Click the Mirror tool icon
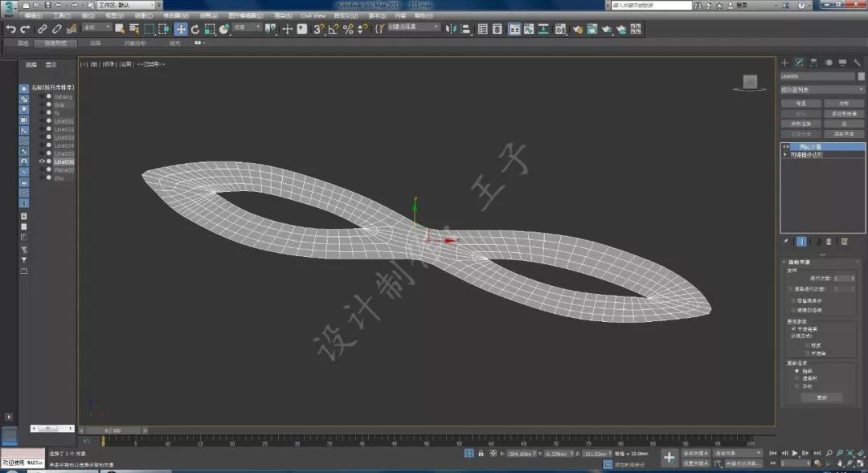The width and height of the screenshot is (868, 473). click(451, 29)
